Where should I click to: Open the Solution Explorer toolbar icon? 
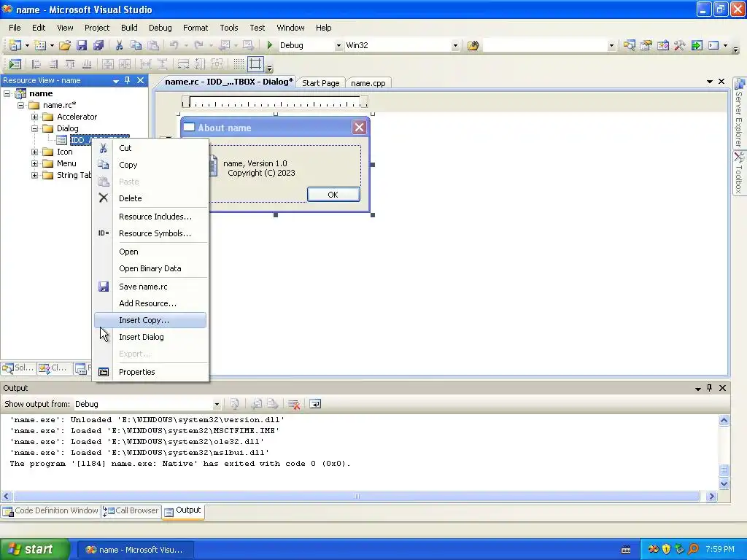(630, 45)
